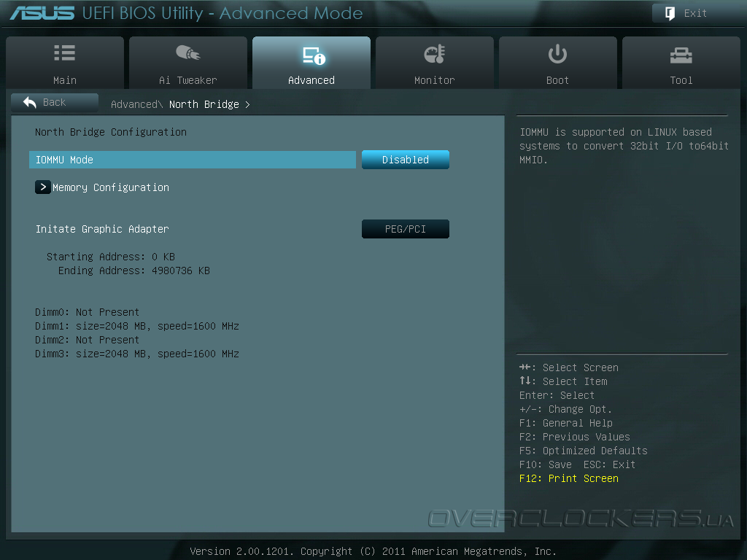747x560 pixels.
Task: Click the Advanced tab monitor-info icon
Action: [x=314, y=55]
